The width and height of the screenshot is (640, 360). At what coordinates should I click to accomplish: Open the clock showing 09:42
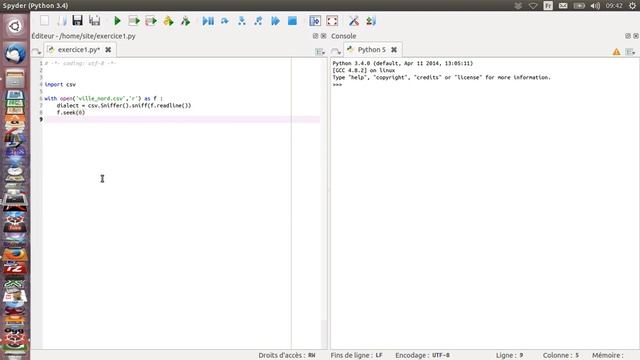(x=614, y=5)
